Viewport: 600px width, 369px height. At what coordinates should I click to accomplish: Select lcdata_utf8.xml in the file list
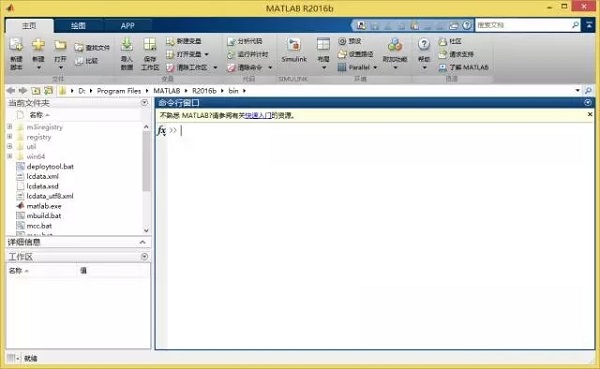[50, 196]
